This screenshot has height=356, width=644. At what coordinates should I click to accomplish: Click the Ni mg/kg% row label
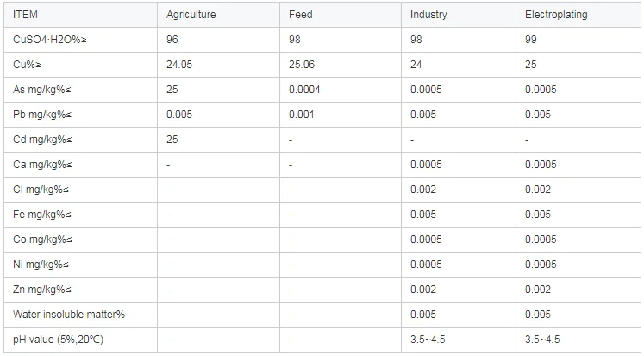41,265
